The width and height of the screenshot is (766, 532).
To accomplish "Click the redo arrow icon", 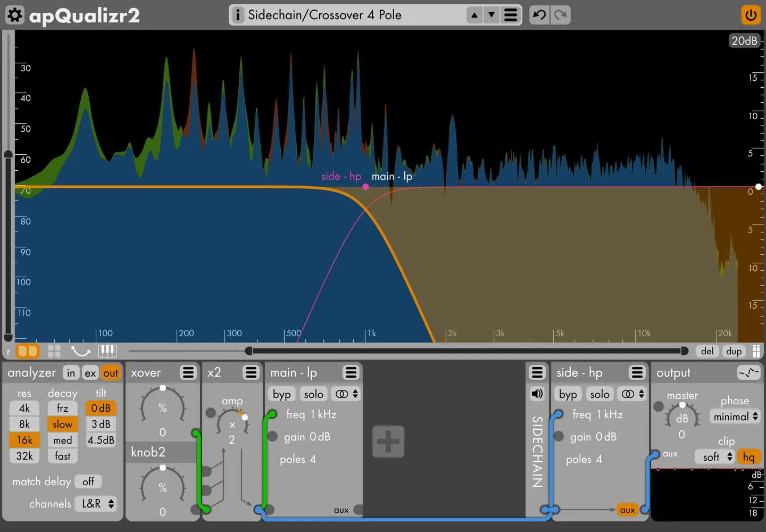I will click(560, 15).
